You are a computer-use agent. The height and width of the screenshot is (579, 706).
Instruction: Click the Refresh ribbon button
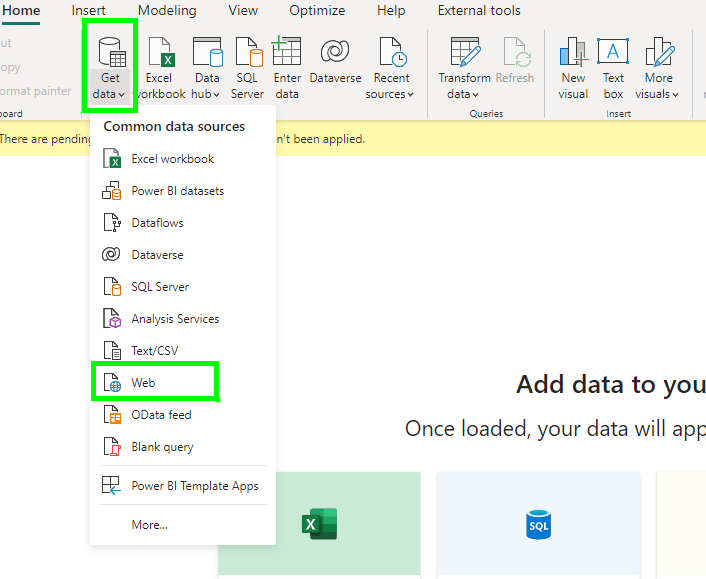[x=515, y=62]
